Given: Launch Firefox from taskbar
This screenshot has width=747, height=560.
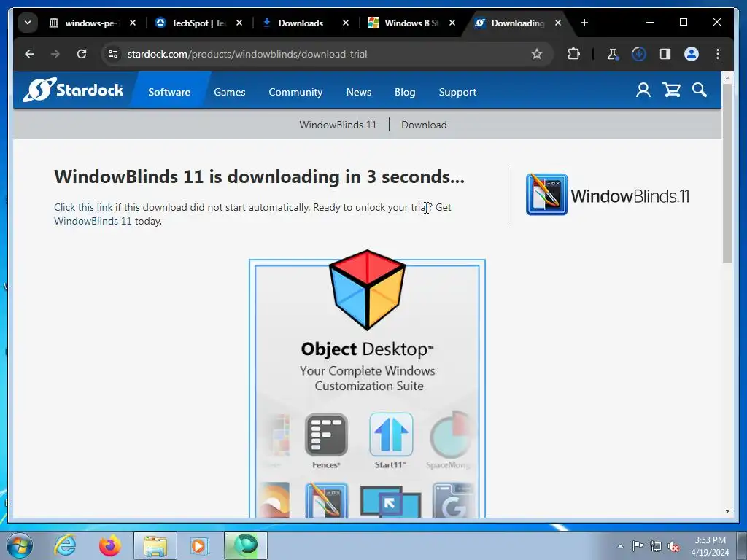Looking at the screenshot, I should click(x=109, y=545).
